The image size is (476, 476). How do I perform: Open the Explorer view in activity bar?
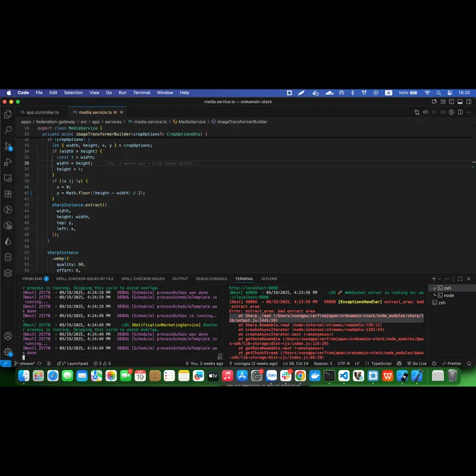tap(8, 114)
